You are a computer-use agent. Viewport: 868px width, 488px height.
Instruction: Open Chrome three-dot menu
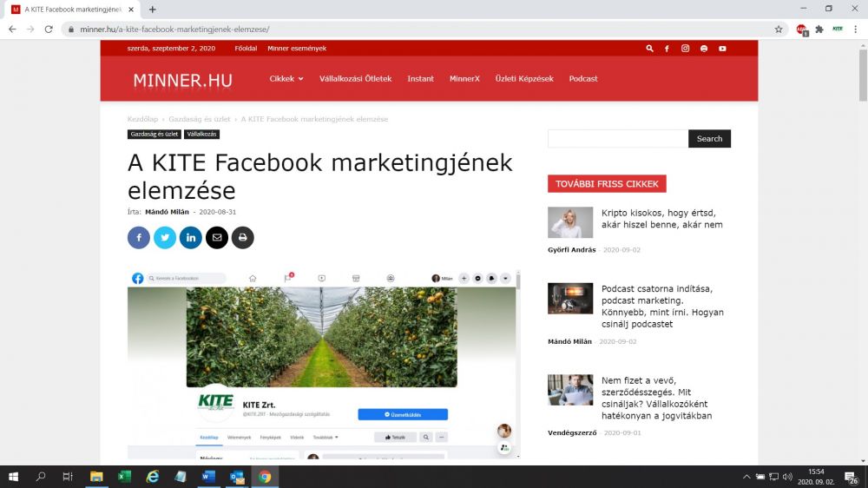click(x=855, y=30)
